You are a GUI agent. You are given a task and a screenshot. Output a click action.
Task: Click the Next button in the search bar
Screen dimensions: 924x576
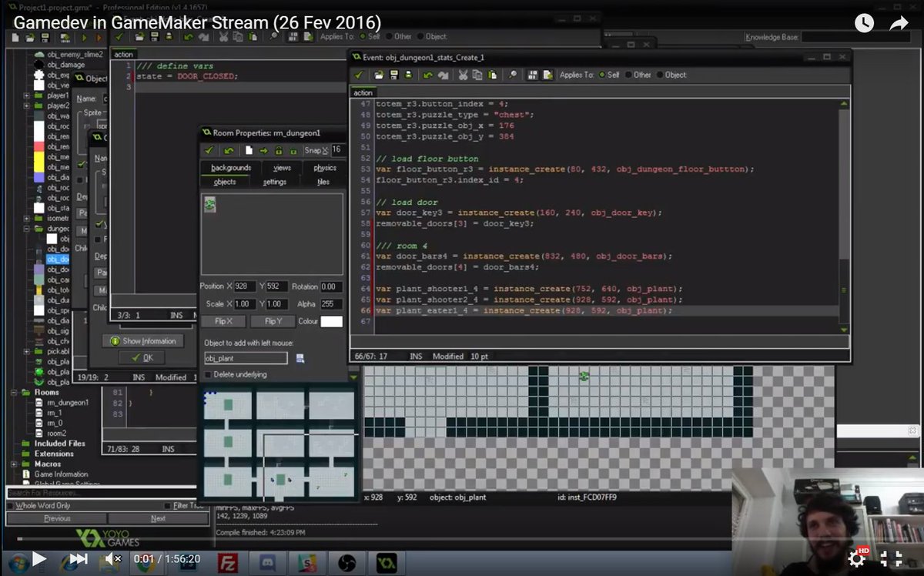pos(158,518)
